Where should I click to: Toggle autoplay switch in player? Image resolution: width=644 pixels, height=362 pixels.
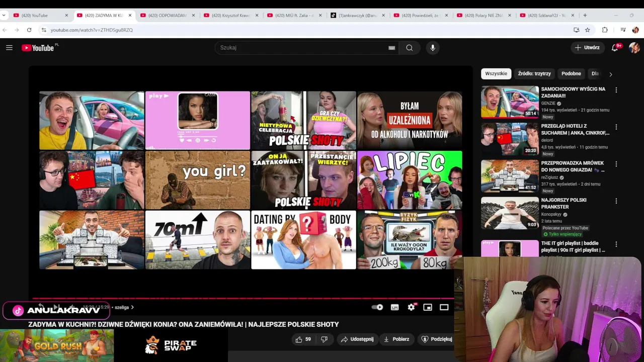coord(377,307)
